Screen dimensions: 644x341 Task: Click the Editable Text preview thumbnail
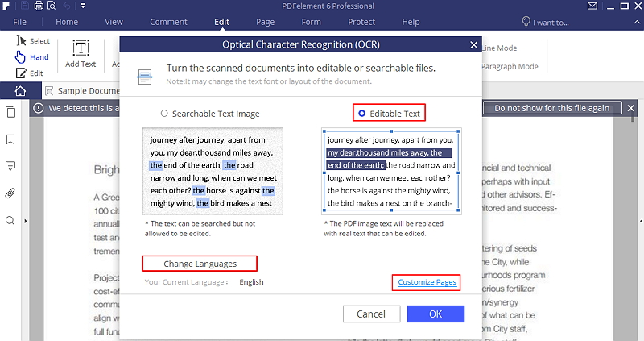(391, 172)
